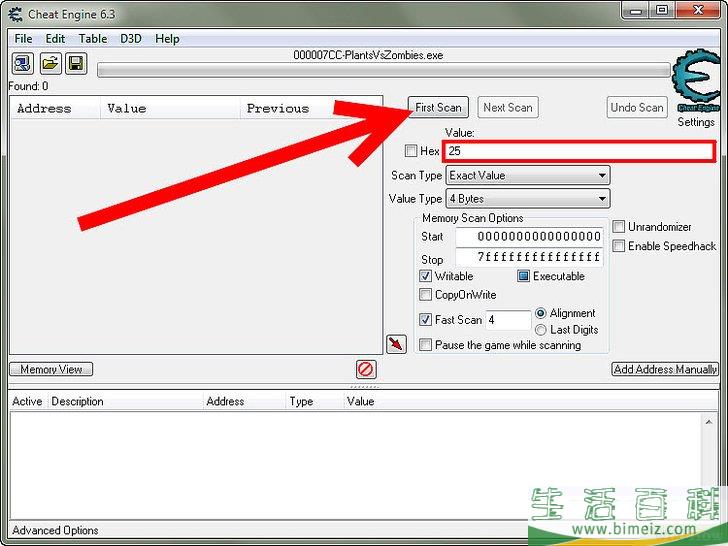Toggle the Fast Scan checkbox
Screen dimensions: 728x546
tap(425, 319)
